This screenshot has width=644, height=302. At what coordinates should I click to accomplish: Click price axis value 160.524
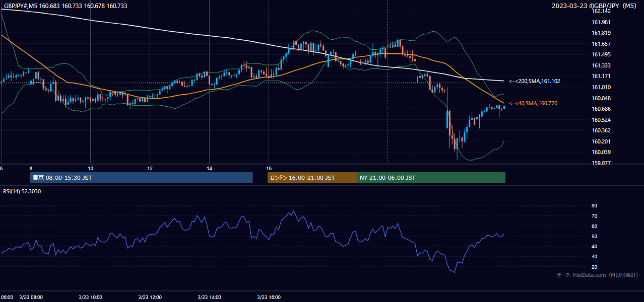tap(601, 120)
